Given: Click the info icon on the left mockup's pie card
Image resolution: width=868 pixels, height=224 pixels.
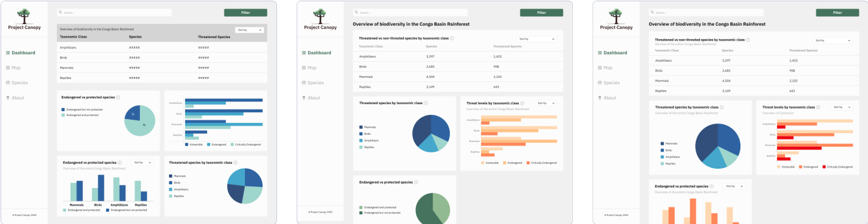Looking at the screenshot, I should 118,97.
